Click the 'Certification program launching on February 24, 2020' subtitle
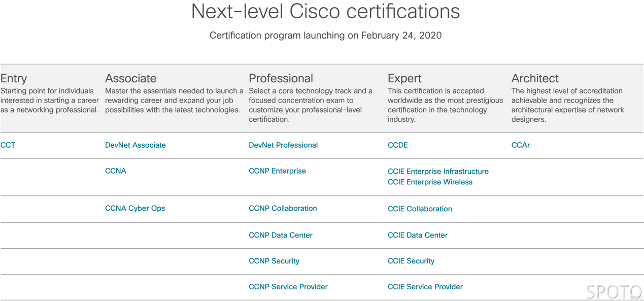644x301 pixels. pyautogui.click(x=326, y=36)
